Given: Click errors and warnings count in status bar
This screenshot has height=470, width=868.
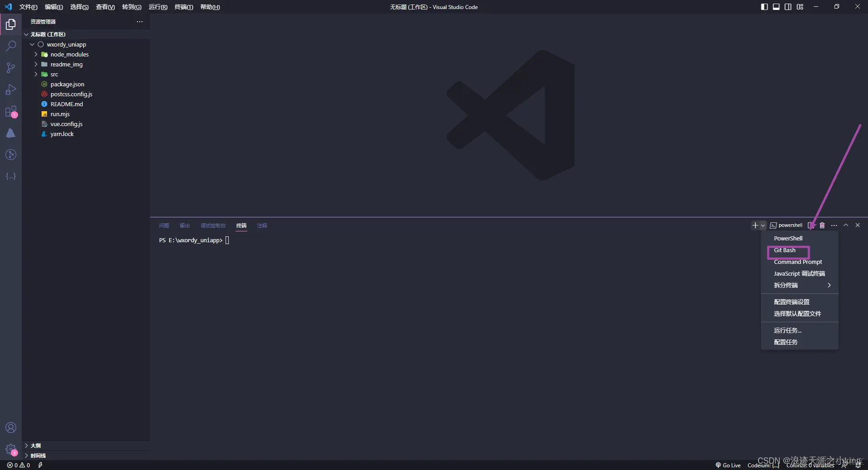Looking at the screenshot, I should 19,465.
